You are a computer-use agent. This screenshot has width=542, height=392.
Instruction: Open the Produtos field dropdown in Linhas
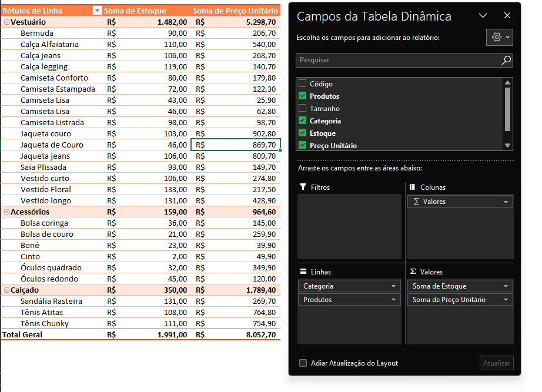coord(393,300)
